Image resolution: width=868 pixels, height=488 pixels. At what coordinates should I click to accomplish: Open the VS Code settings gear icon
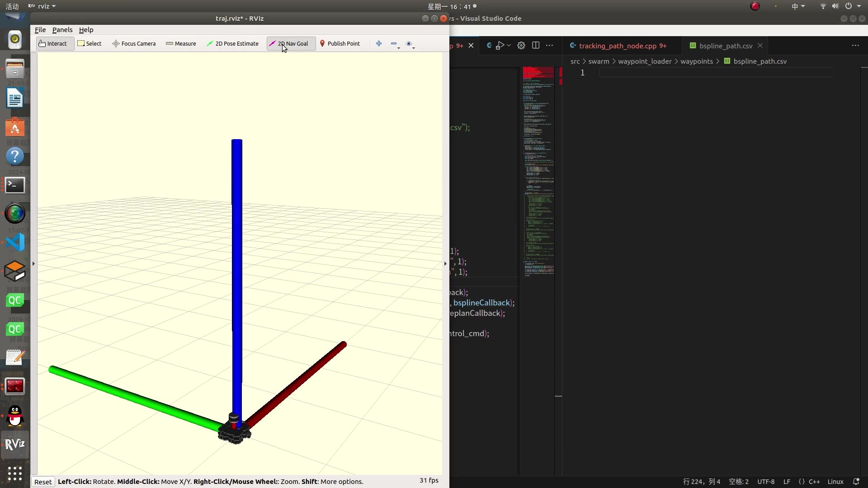(x=521, y=46)
